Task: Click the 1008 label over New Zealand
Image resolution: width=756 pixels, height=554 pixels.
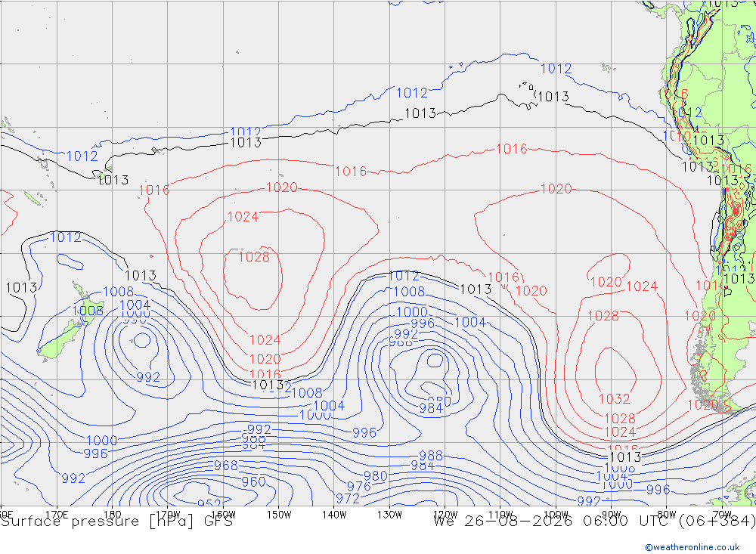Action: point(88,311)
